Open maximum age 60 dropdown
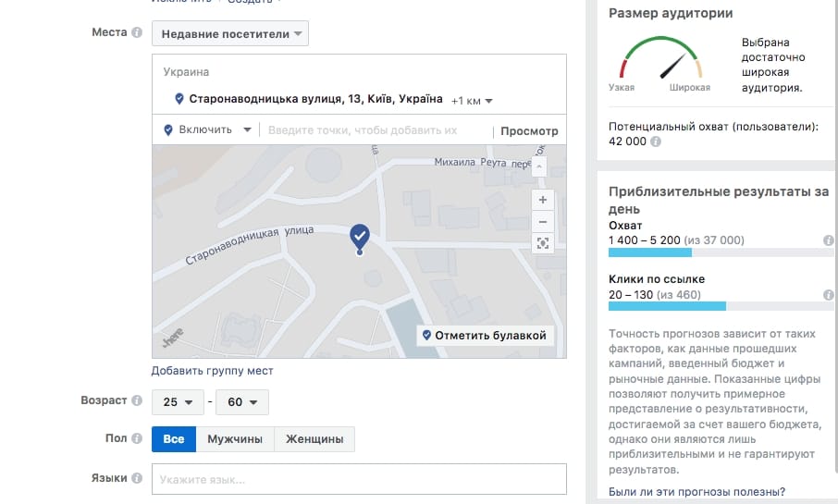Viewport: 838px width, 504px height. (x=241, y=402)
